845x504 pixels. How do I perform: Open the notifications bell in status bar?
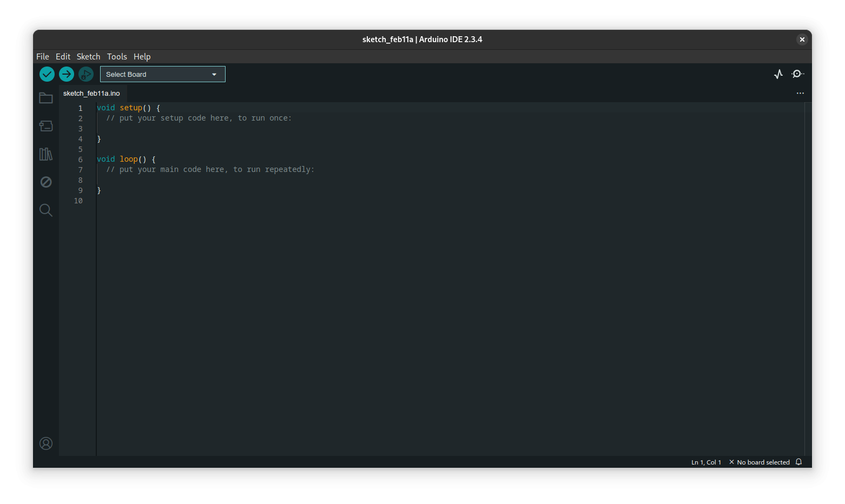click(798, 462)
